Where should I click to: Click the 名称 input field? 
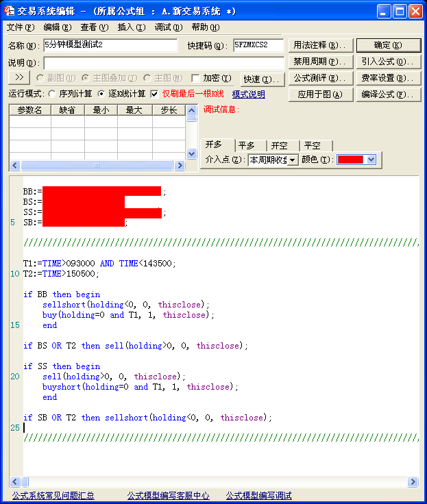click(110, 45)
